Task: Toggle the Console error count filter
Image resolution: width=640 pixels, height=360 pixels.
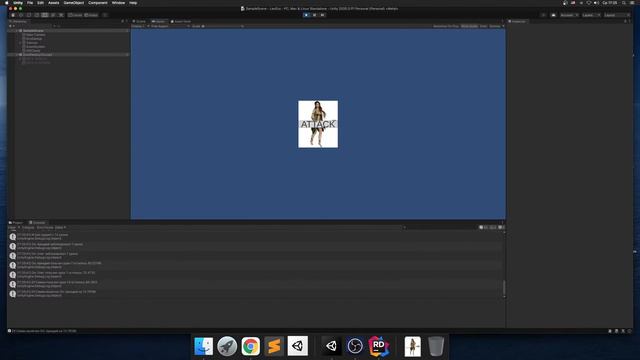Action: click(502, 227)
